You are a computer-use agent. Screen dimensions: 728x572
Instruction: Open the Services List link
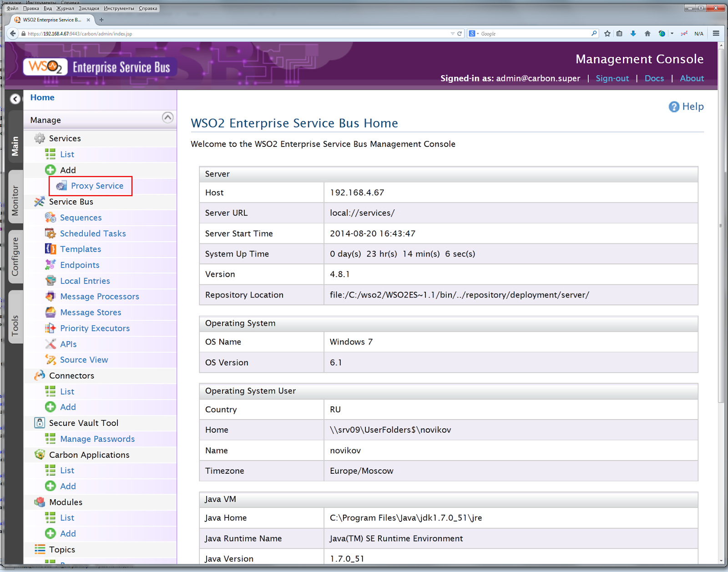pos(67,154)
